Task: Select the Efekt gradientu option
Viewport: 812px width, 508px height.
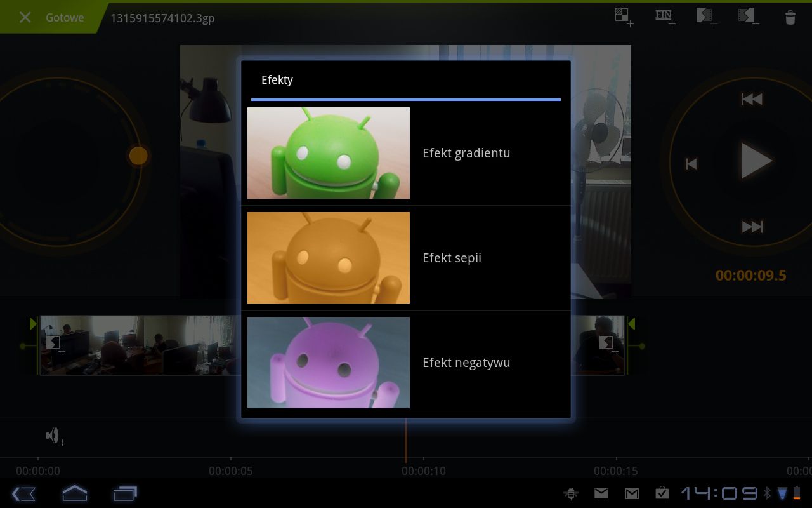Action: tap(406, 153)
